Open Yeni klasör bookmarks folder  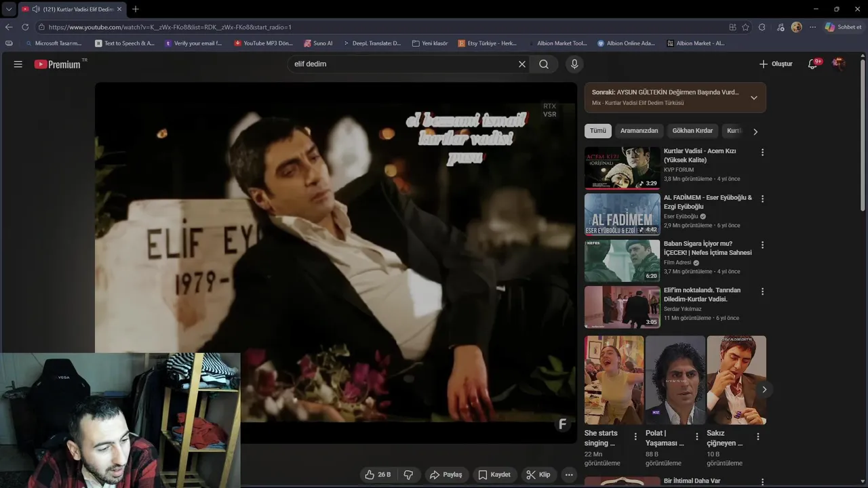tap(430, 43)
